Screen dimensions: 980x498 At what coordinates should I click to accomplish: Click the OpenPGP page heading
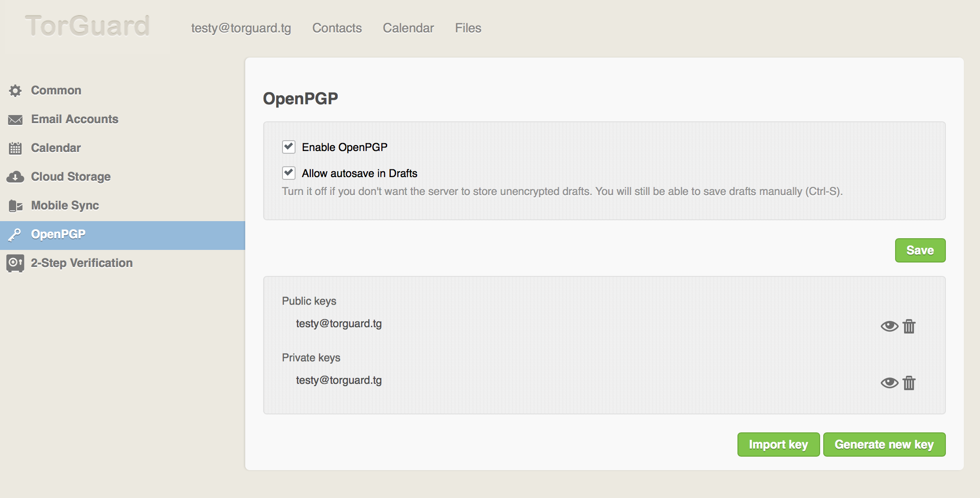(300, 98)
